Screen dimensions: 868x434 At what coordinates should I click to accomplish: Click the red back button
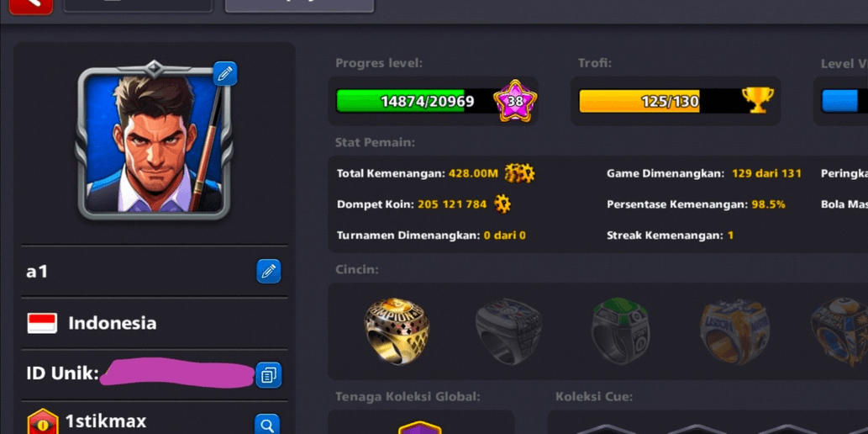[x=31, y=6]
